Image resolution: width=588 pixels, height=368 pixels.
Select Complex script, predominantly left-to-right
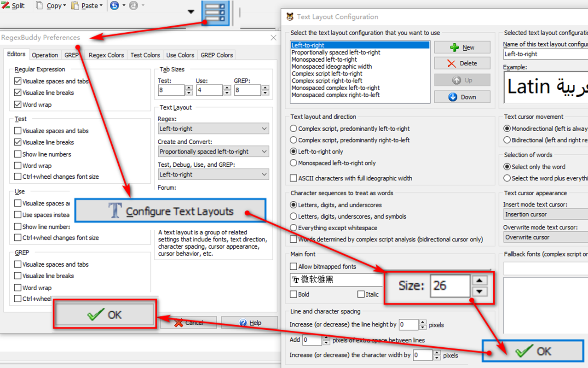(x=294, y=129)
